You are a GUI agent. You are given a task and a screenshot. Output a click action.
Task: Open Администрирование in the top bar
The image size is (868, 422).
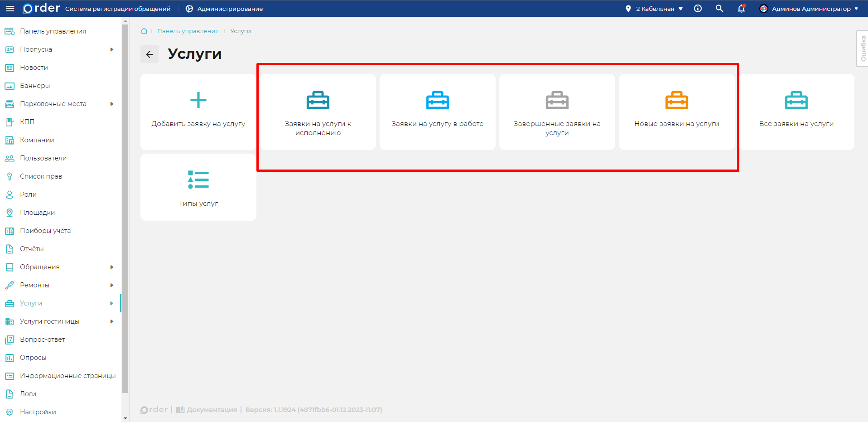coord(224,9)
